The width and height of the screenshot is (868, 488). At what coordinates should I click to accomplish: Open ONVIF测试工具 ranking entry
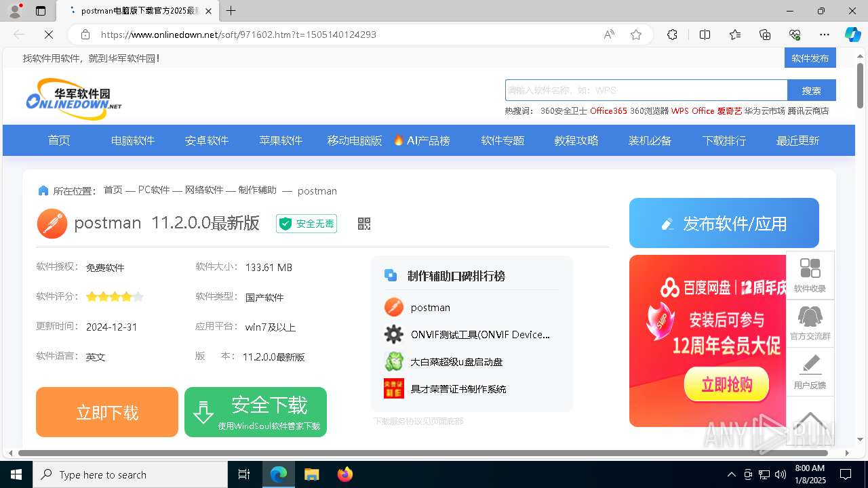click(480, 335)
